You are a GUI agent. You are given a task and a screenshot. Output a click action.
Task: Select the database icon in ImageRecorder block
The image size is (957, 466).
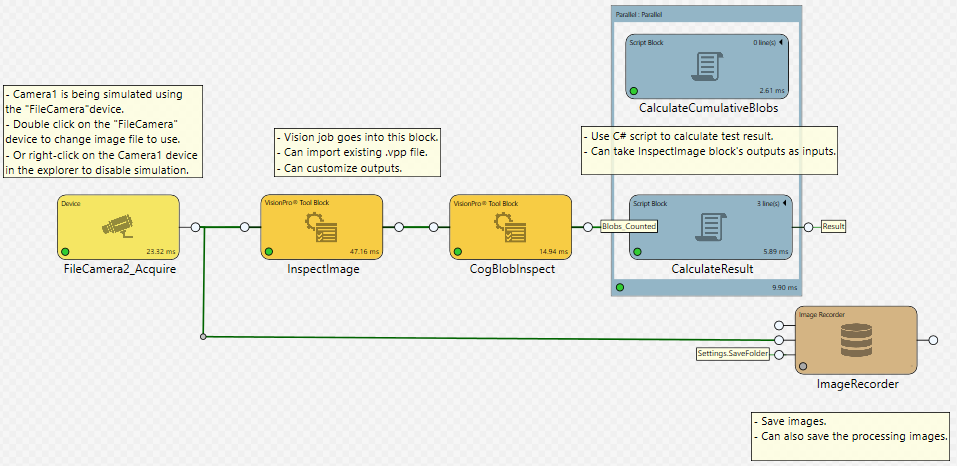[855, 339]
